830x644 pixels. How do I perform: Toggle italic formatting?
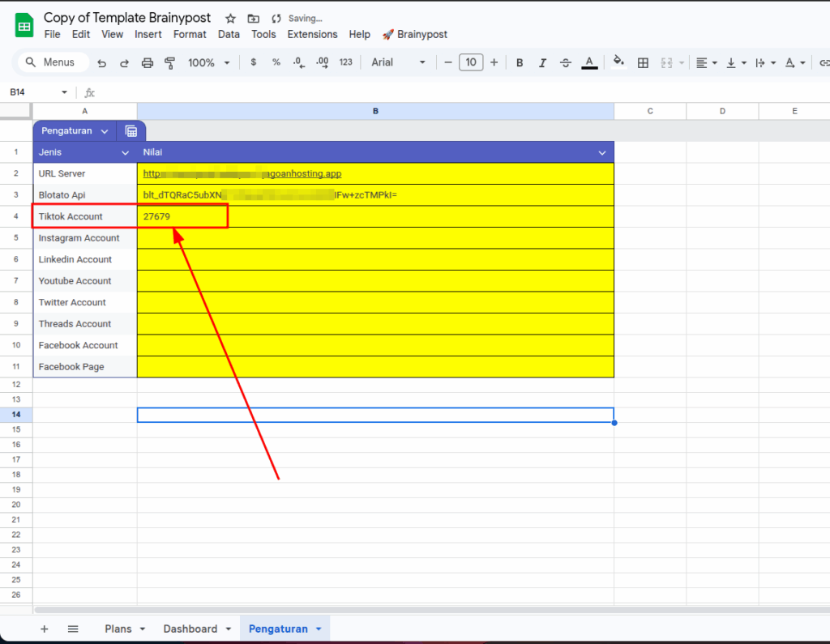pyautogui.click(x=542, y=62)
